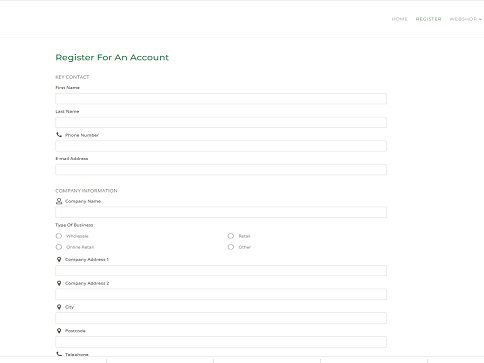
Task: Choose the Other business type option
Action: (231, 247)
